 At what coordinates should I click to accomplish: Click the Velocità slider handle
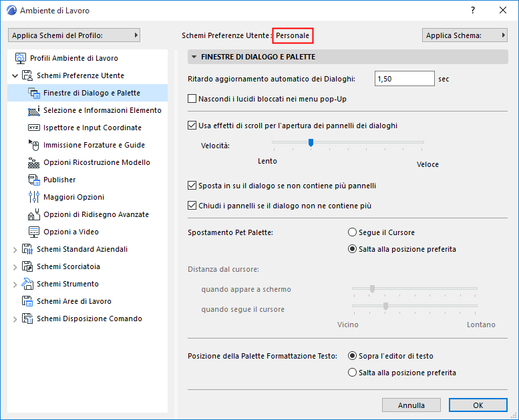311,142
